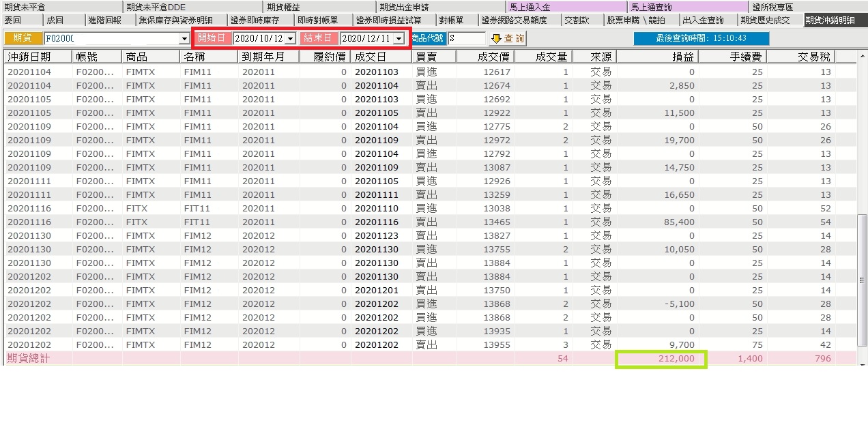Viewport: 868px width, 442px height.
Task: Click into the 商品代號 product code field
Action: [x=467, y=39]
